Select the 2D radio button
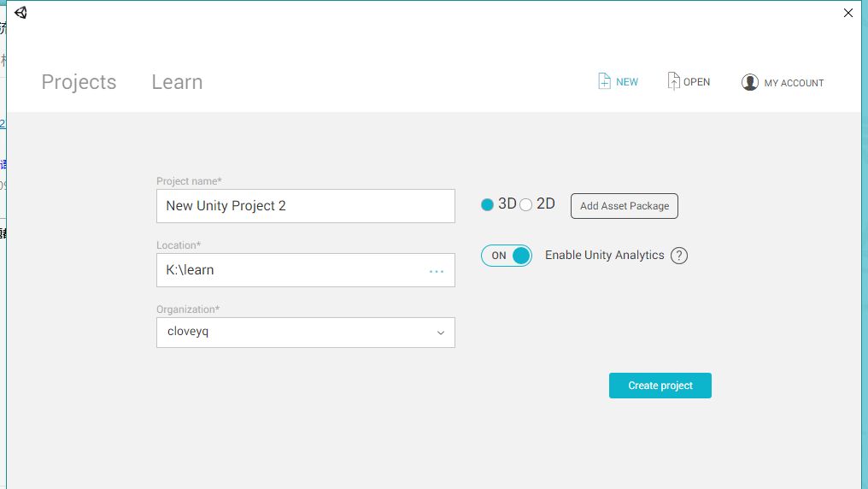This screenshot has width=868, height=489. (526, 205)
